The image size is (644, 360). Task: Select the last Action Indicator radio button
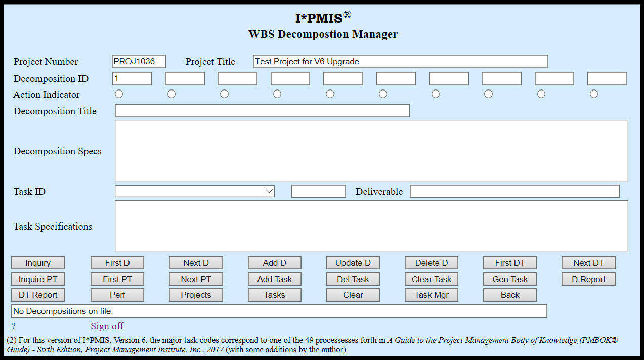tap(593, 93)
